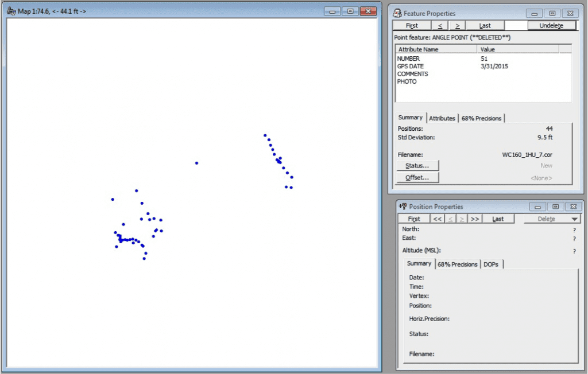Click the Map window title icon
The height and width of the screenshot is (374, 588).
click(11, 11)
